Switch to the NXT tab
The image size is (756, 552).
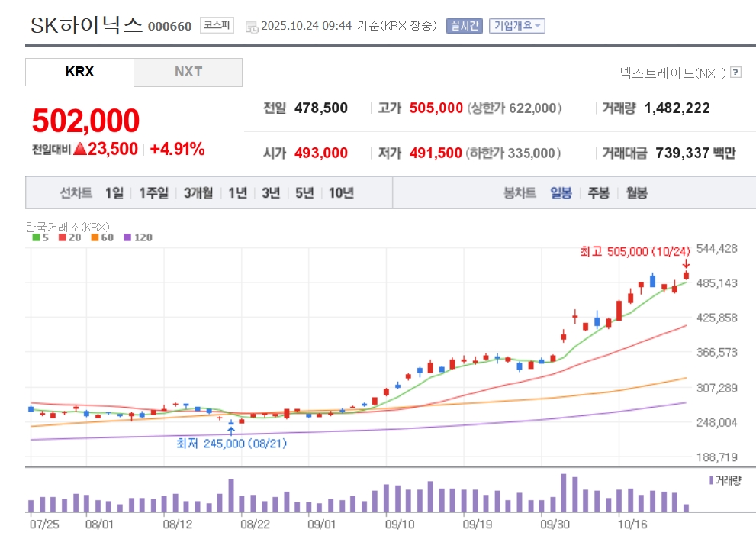pyautogui.click(x=188, y=72)
